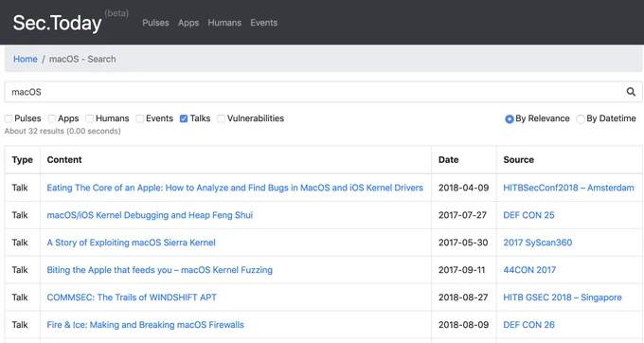This screenshot has height=343, width=644.
Task: Enable the Apps filter checkbox
Action: (52, 118)
